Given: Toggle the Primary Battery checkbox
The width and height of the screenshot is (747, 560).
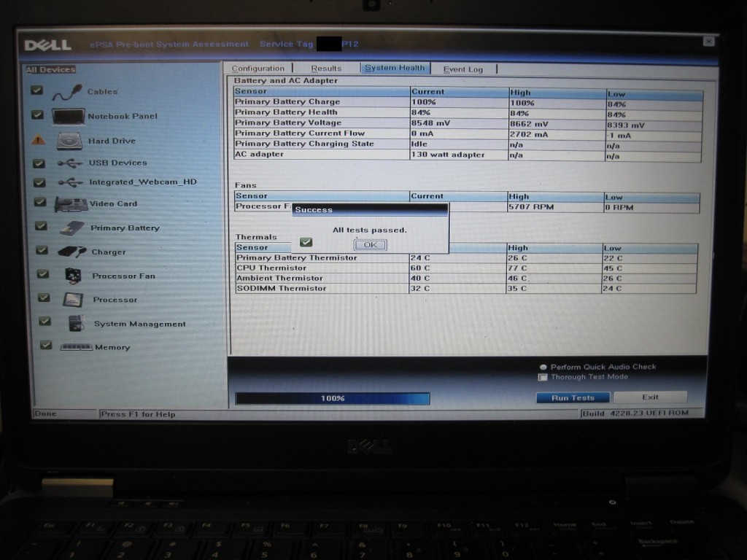Looking at the screenshot, I should 42,226.
